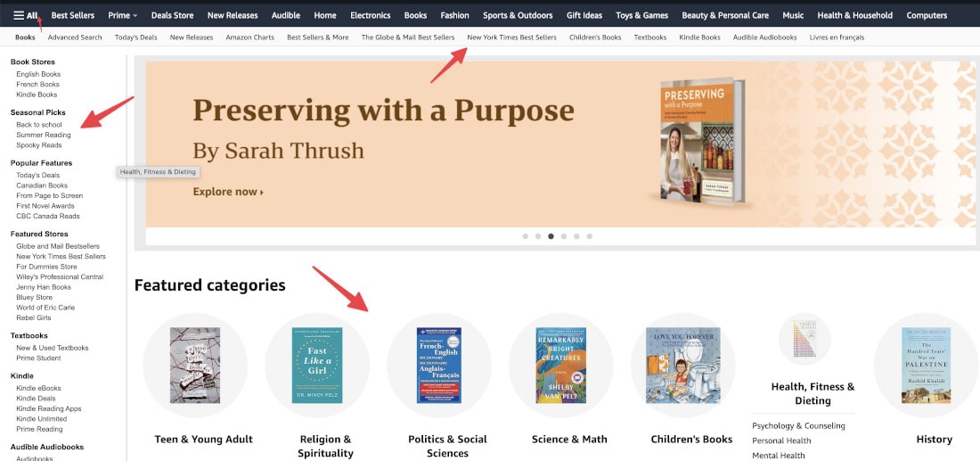Go to Electronics in top navigation
The image size is (980, 461).
[x=370, y=15]
